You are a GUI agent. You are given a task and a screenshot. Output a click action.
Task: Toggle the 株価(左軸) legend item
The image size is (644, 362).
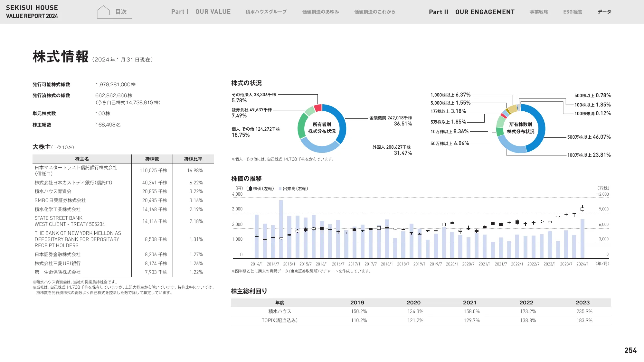click(x=261, y=189)
